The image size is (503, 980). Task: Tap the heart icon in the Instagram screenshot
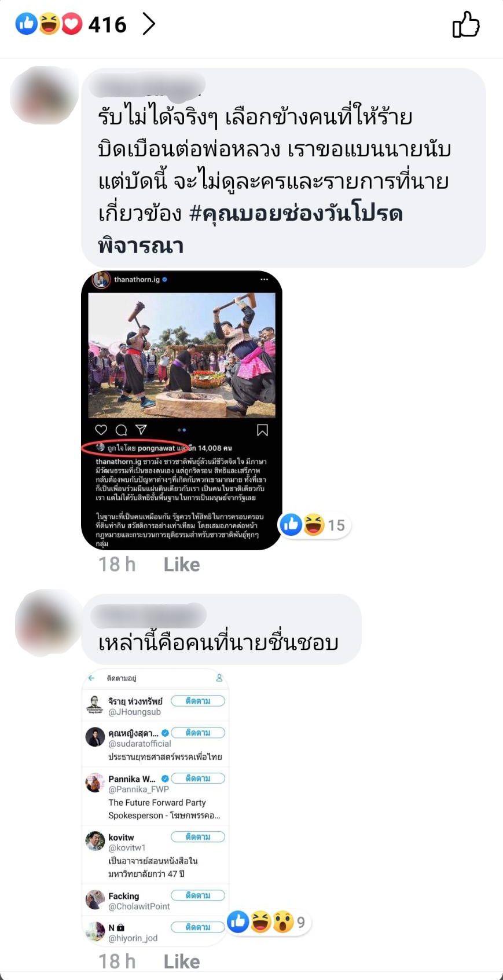pyautogui.click(x=101, y=430)
